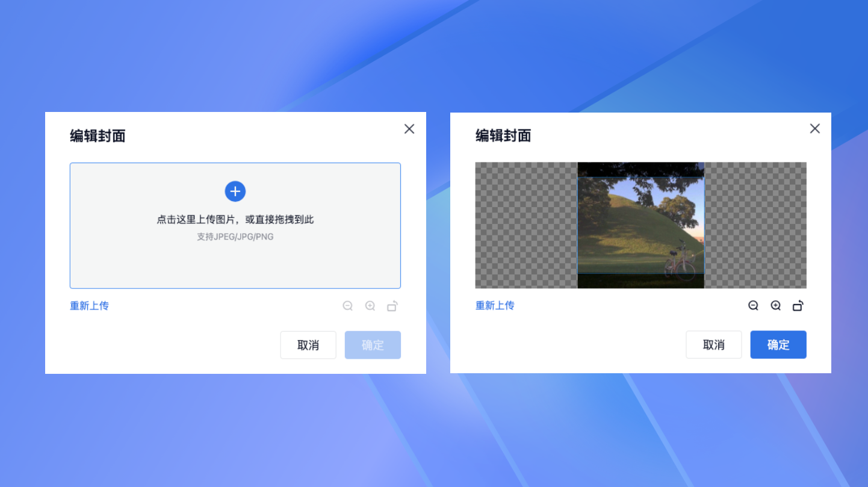Click the 支持JPEG/JPG/PNG hint text
Screen dimensions: 868x487
pos(235,237)
